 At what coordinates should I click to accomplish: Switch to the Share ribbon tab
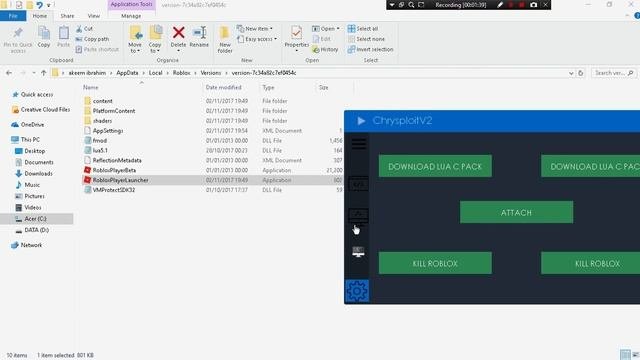coord(67,16)
